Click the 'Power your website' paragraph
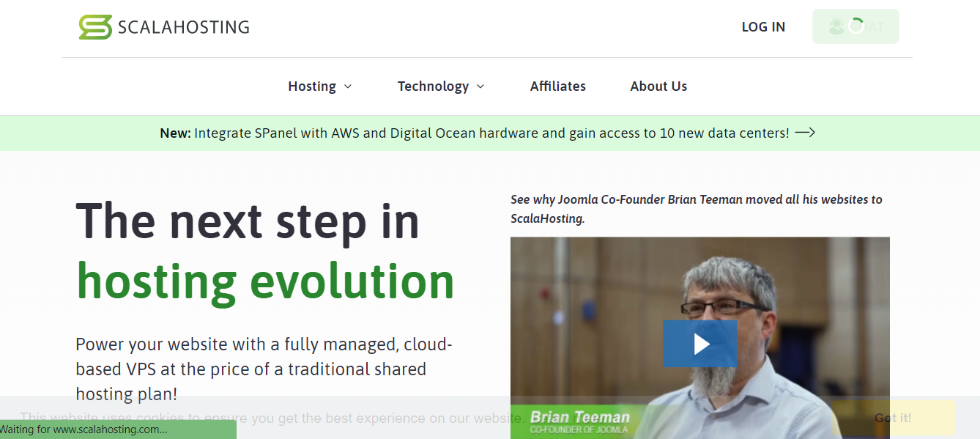The image size is (980, 439). (x=264, y=369)
